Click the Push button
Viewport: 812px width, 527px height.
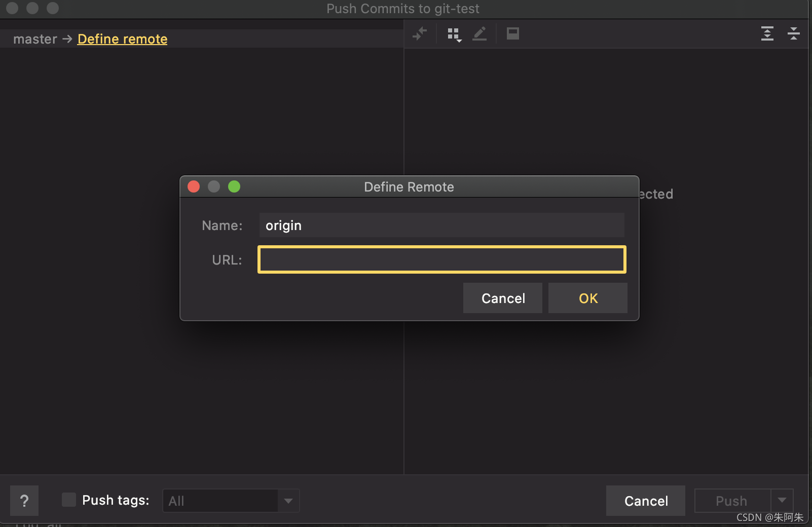(732, 501)
